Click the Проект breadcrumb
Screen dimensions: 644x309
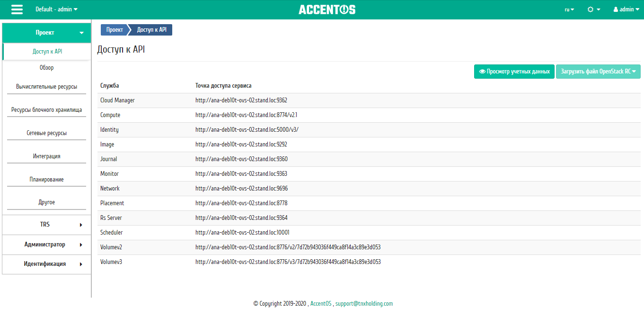point(115,30)
